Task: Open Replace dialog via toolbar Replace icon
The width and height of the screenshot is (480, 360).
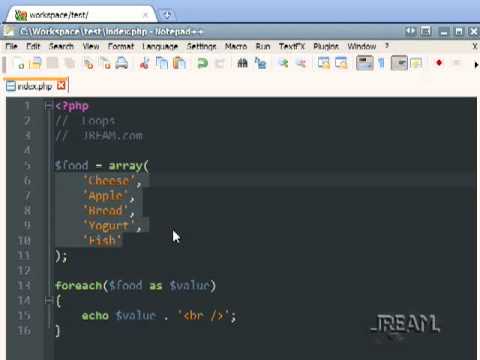Action: [260, 63]
